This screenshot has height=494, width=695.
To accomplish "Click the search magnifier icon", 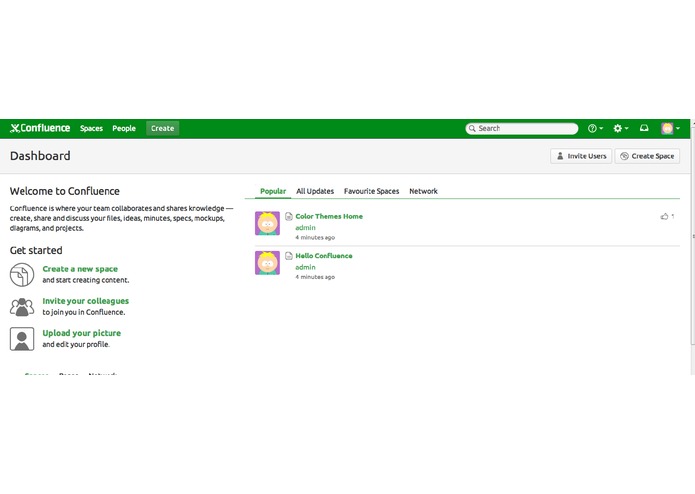I will (472, 128).
